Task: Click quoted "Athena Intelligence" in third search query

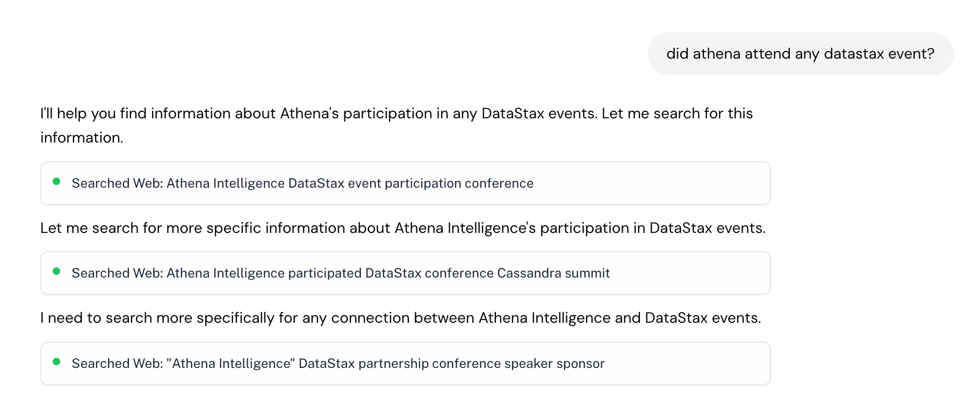Action: pyautogui.click(x=230, y=364)
